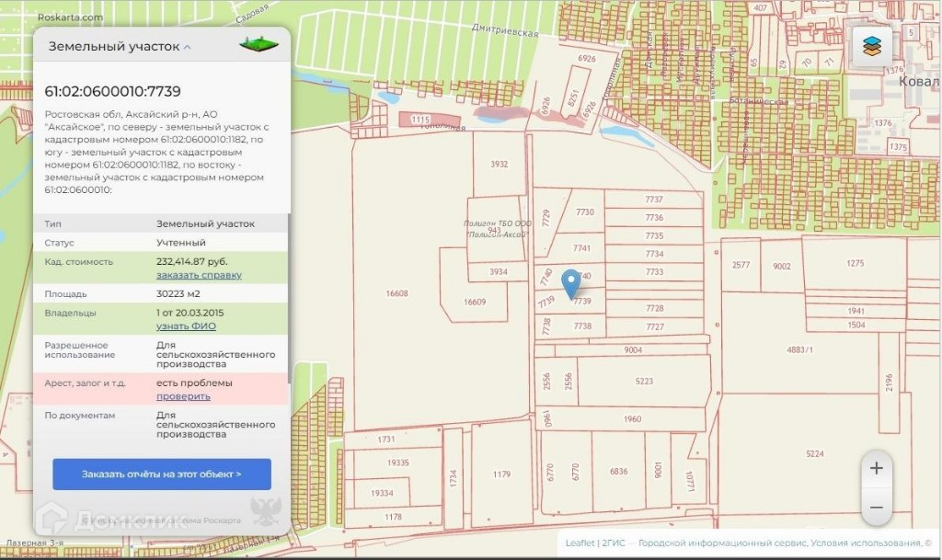Viewport: 942px width, 560px height.
Task: Click the Roskarta.com label
Action: pos(70,17)
